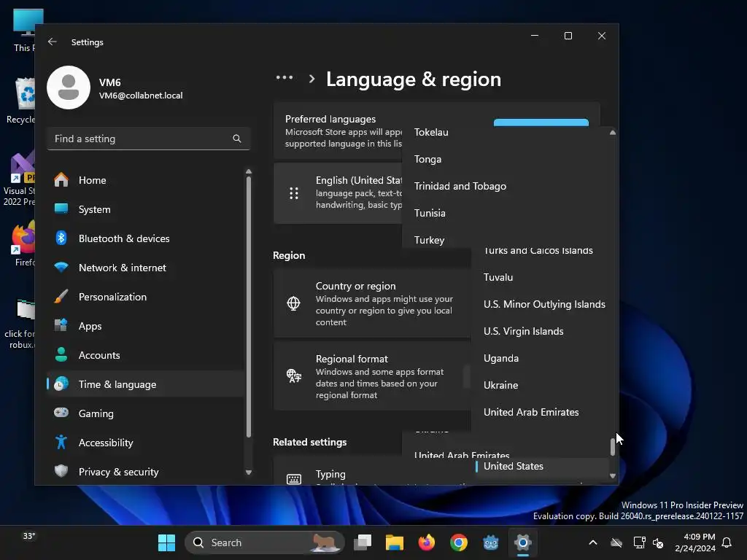Viewport: 747px width, 560px height.
Task: Click the drag handle beside English (United States)
Action: [x=294, y=192]
